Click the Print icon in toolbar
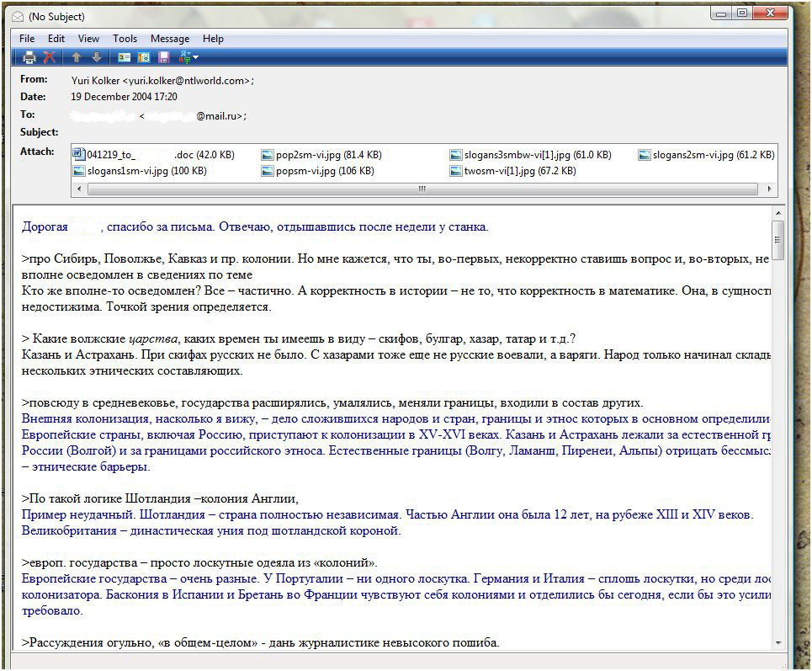Image resolution: width=812 pixels, height=671 pixels. pyautogui.click(x=29, y=57)
